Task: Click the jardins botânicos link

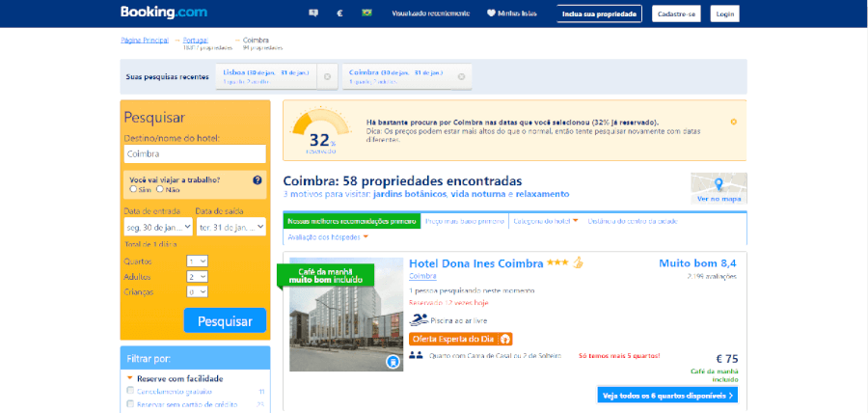Action: 410,194
